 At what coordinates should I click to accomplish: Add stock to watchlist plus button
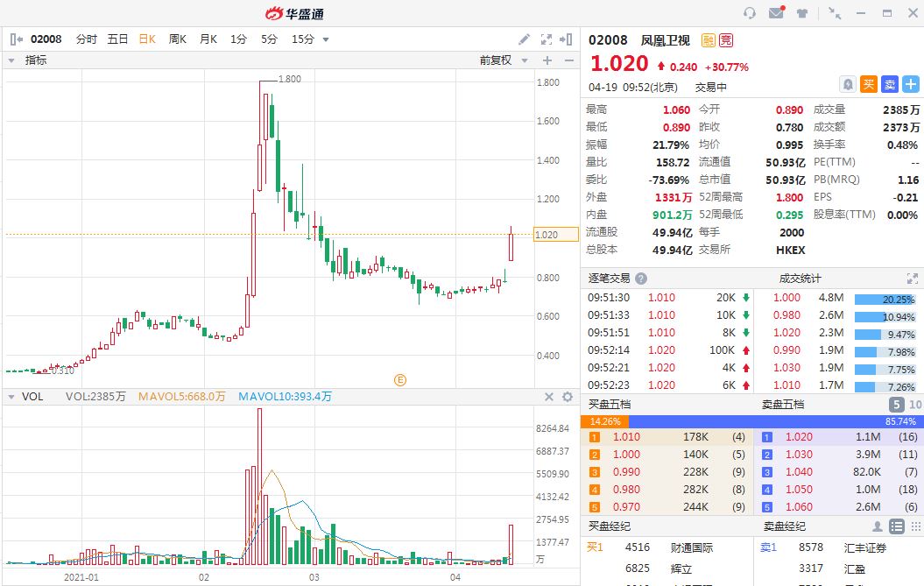[x=911, y=84]
